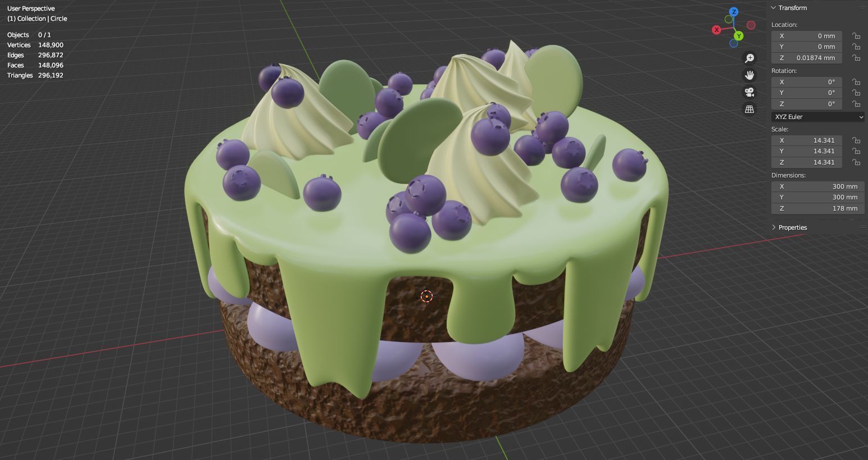Click the Scale Z field 14.341
868x460 pixels.
[x=807, y=162]
